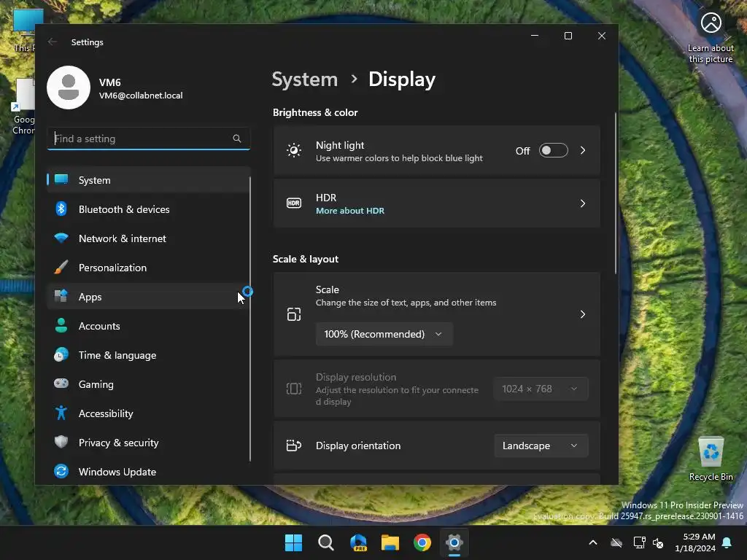Screen dimensions: 747x560
Task: Open Personalization category
Action: [148, 268]
